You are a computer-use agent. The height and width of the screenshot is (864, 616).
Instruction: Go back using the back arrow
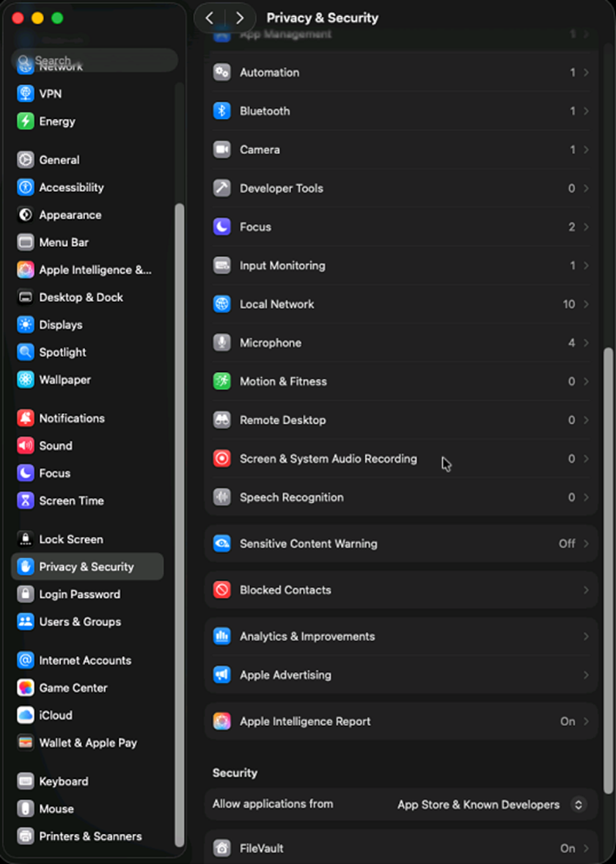pos(210,18)
